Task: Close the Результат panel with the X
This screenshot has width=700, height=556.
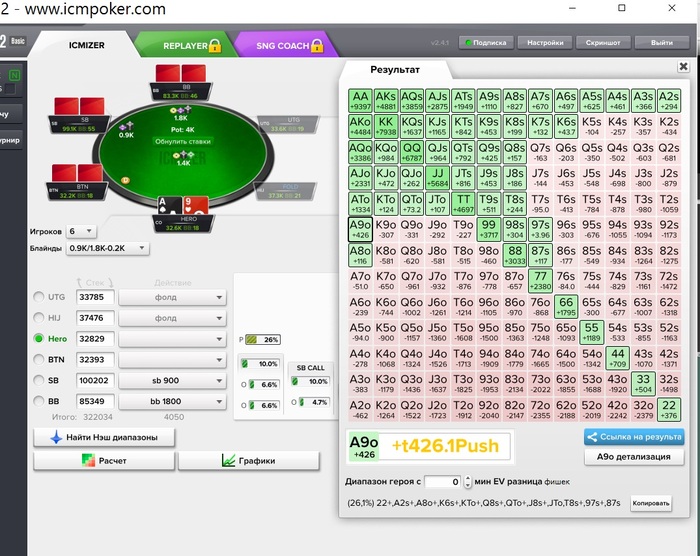Action: [683, 67]
